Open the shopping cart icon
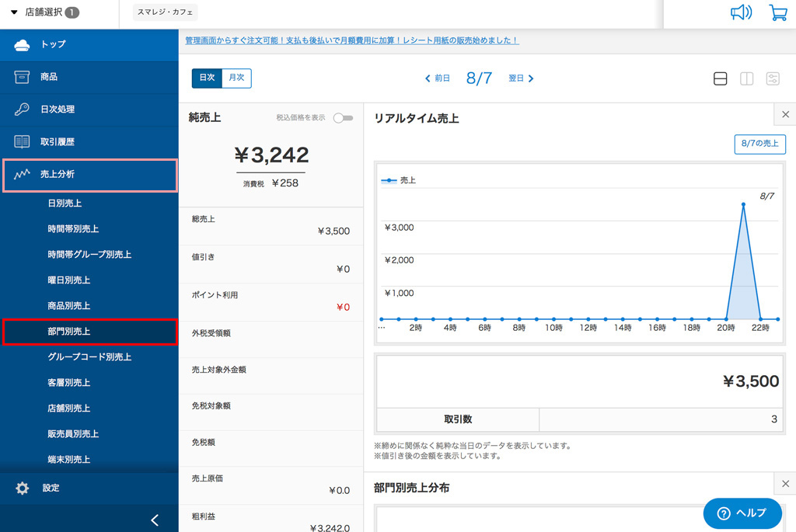 [778, 12]
